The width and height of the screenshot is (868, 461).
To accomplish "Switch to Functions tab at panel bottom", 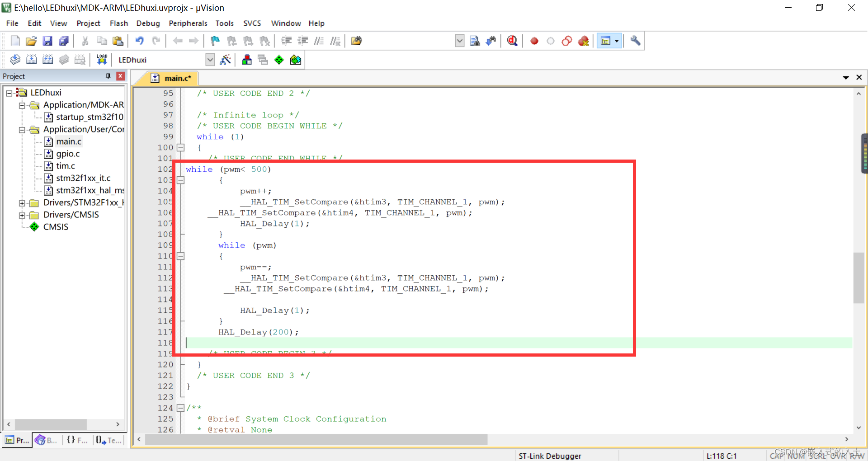I will [x=77, y=440].
